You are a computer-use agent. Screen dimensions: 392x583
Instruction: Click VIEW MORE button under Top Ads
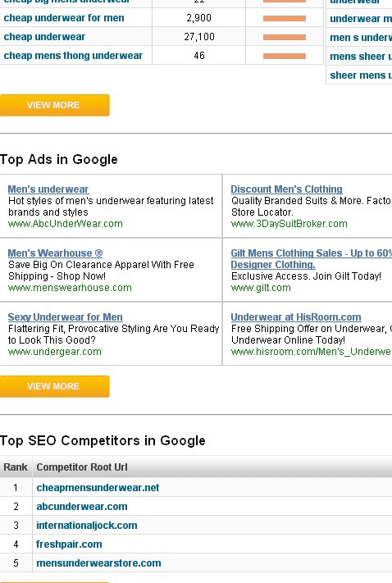pyautogui.click(x=55, y=386)
